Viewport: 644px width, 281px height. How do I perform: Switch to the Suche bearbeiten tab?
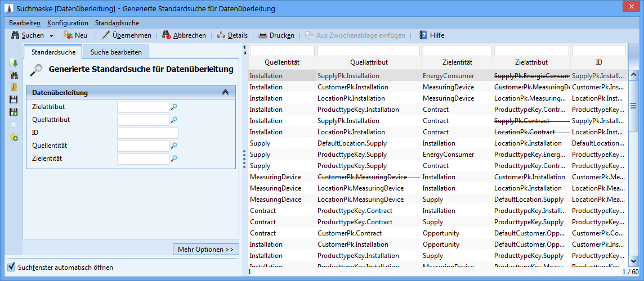[116, 52]
